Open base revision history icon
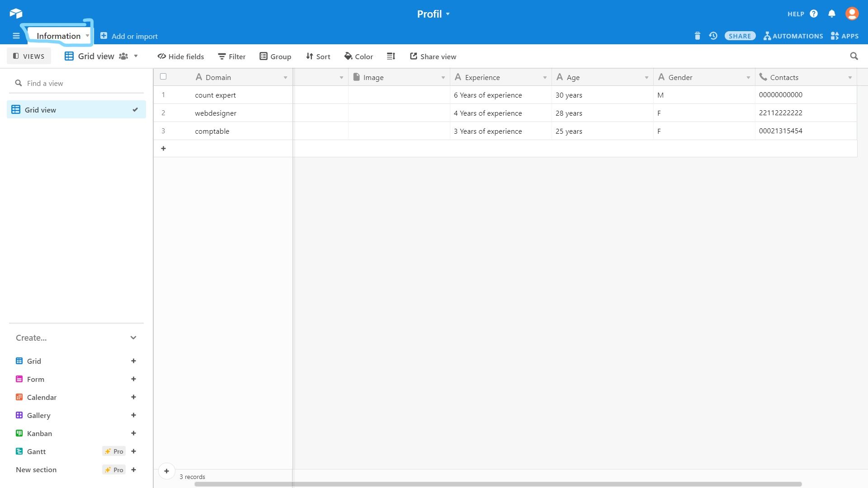The width and height of the screenshot is (868, 488). tap(713, 36)
